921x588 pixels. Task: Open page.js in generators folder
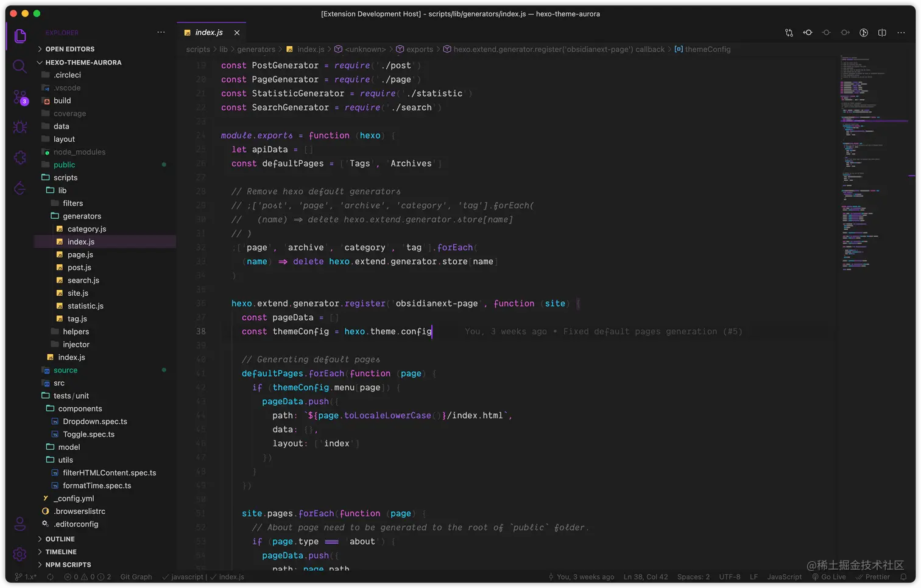pyautogui.click(x=80, y=255)
